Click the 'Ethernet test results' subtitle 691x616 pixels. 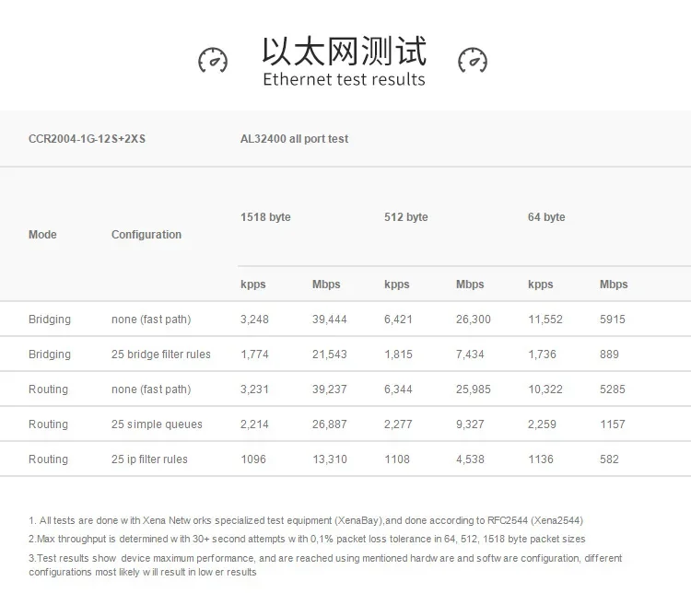[x=345, y=80]
